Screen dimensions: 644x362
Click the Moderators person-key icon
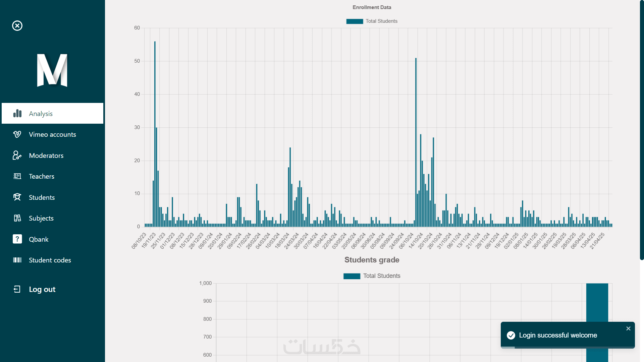coord(17,156)
